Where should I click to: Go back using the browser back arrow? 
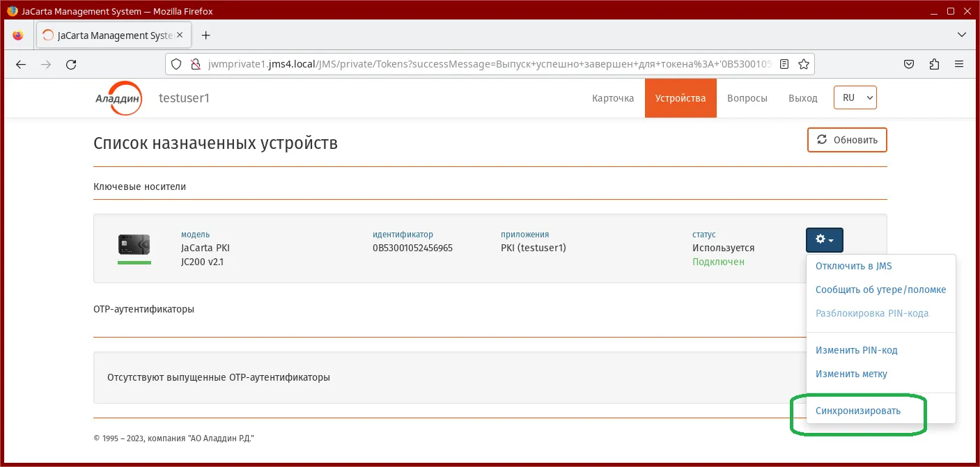pos(21,64)
